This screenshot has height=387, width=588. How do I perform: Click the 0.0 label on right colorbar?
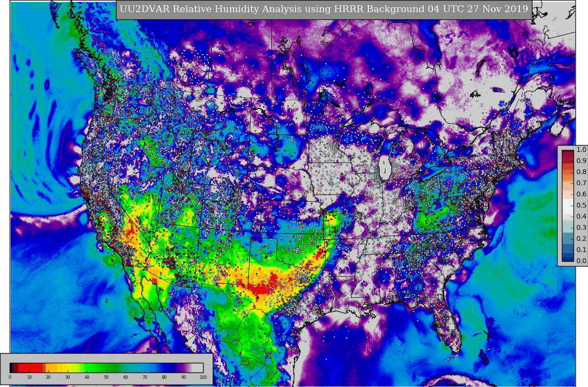coord(581,261)
